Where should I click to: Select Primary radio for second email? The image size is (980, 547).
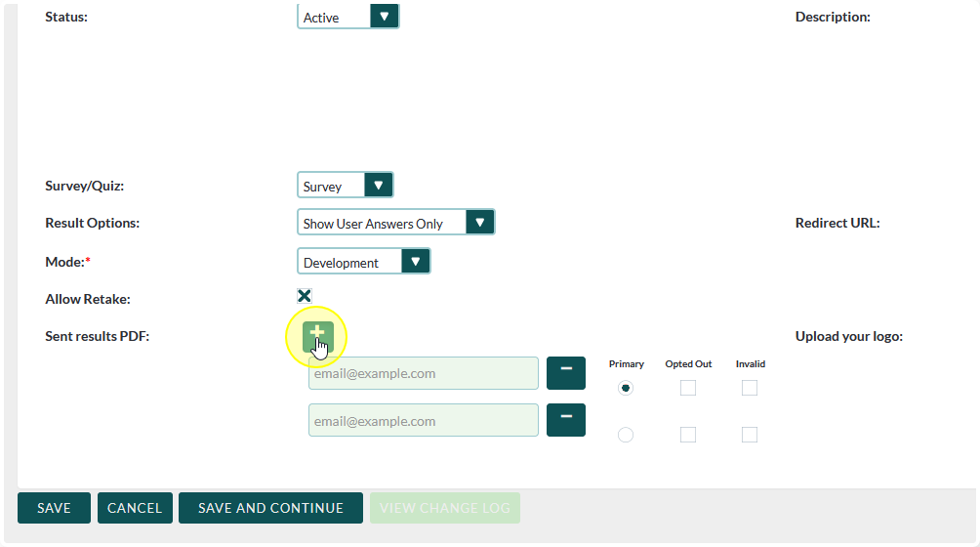pos(626,435)
